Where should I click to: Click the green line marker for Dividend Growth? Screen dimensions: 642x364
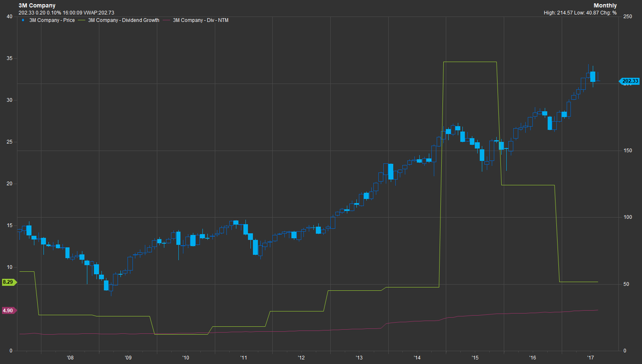click(82, 20)
